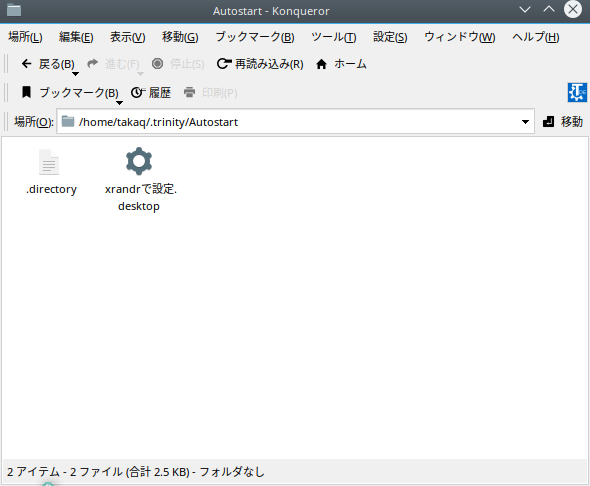This screenshot has width=590, height=486.
Task: Reload the folder with 再読み込み icon
Action: click(224, 64)
